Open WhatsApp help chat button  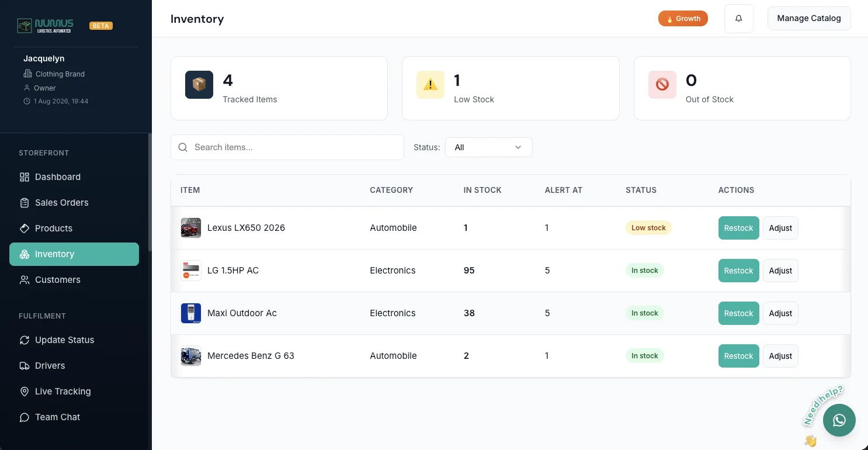[839, 420]
